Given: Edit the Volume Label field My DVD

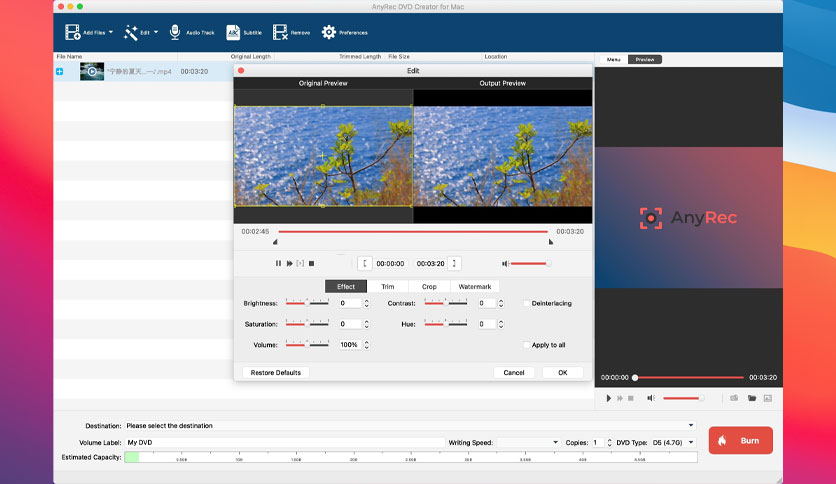Looking at the screenshot, I should [284, 442].
